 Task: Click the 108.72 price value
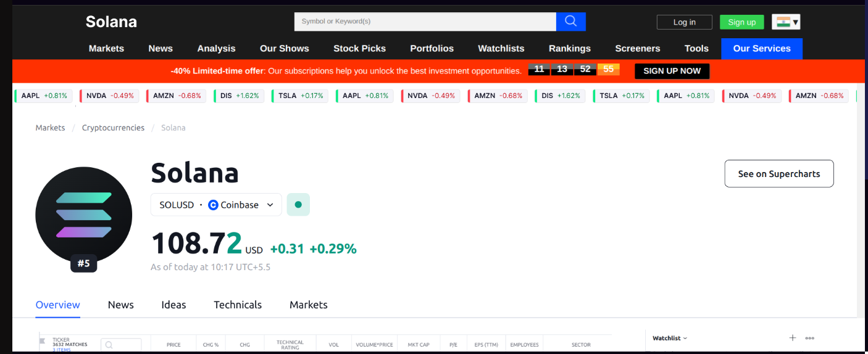(x=197, y=243)
